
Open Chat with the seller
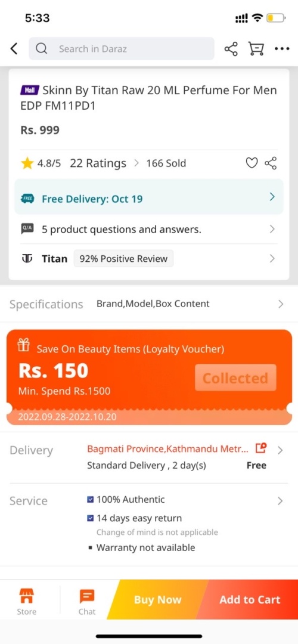[87, 601]
